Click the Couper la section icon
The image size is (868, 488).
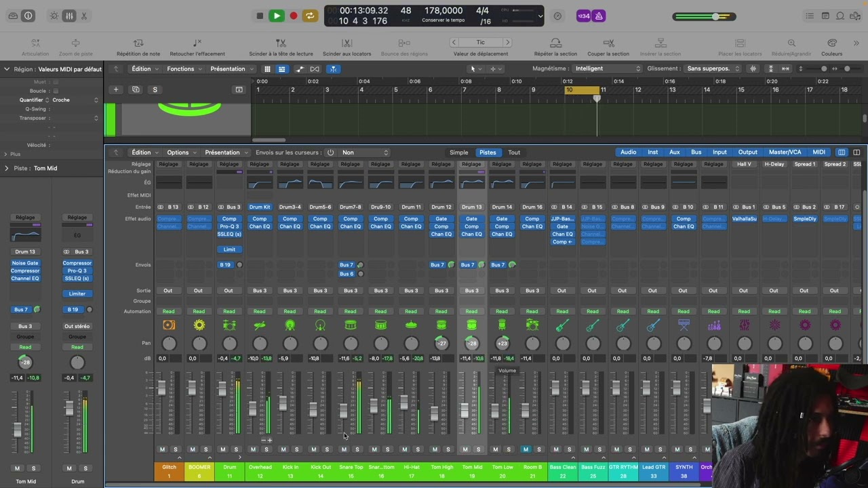608,43
